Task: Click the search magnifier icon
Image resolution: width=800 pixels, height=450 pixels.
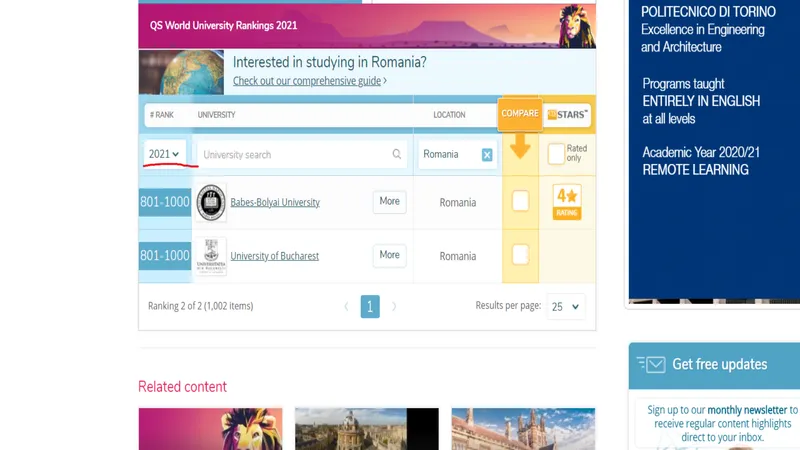Action: point(397,155)
